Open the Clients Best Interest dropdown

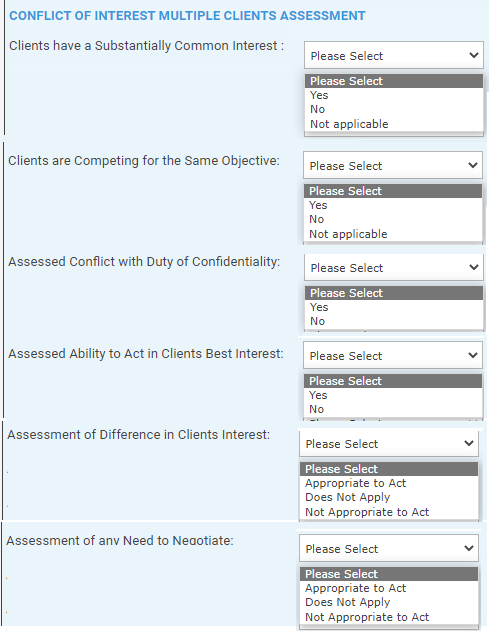(x=393, y=355)
